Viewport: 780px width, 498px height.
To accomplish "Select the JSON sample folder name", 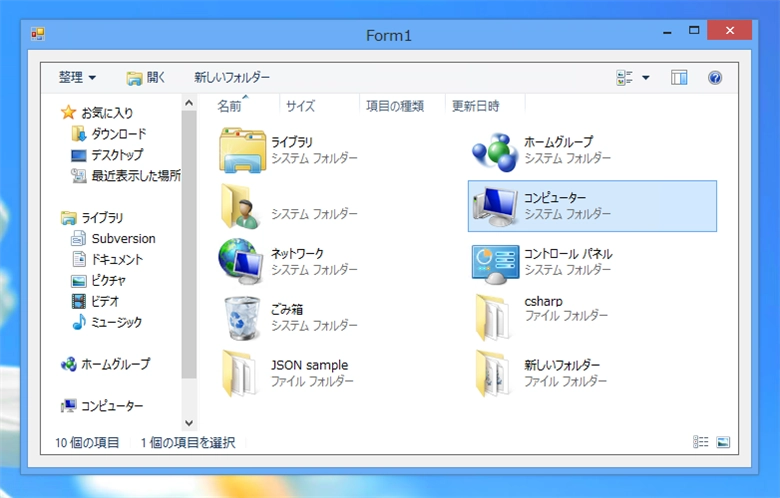I will tap(309, 365).
